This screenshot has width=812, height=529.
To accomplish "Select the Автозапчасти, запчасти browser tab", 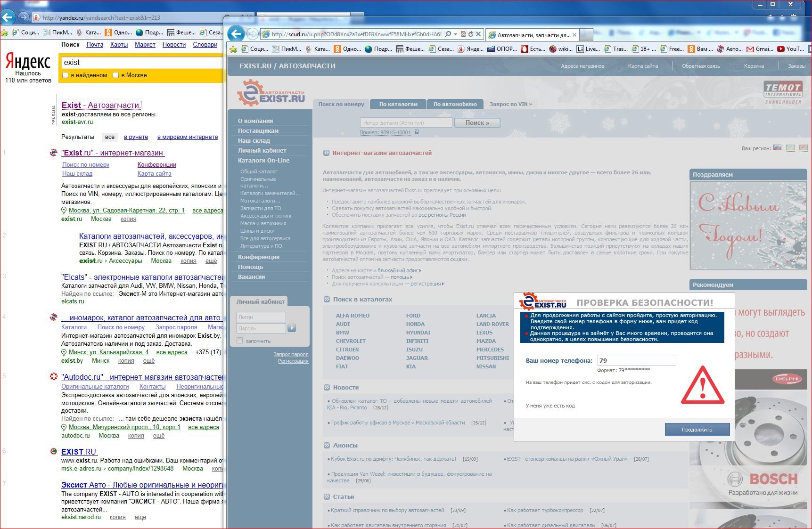I will pos(533,35).
